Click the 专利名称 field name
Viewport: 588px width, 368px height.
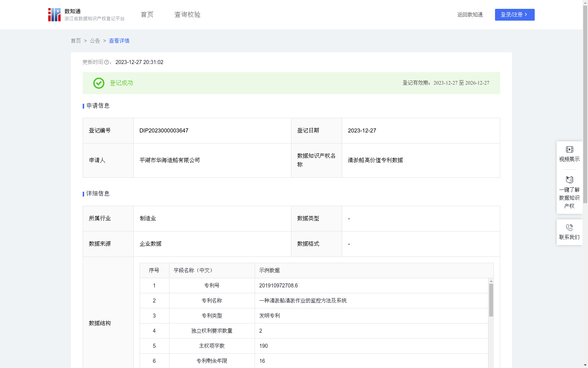pos(212,301)
